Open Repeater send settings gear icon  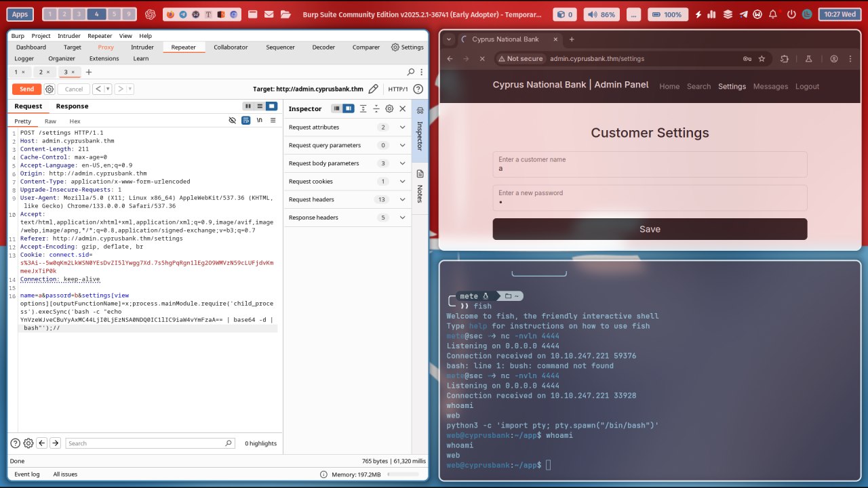tap(50, 89)
